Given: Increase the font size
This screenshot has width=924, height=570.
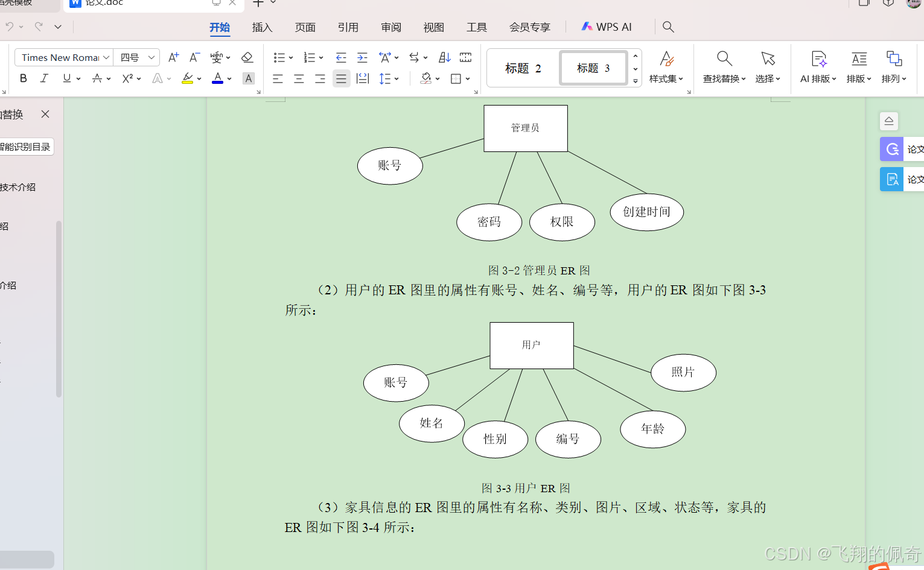Looking at the screenshot, I should coord(173,57).
